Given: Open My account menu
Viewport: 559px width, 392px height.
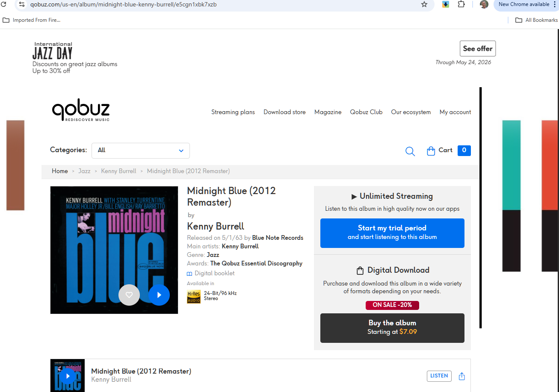Looking at the screenshot, I should tap(455, 112).
